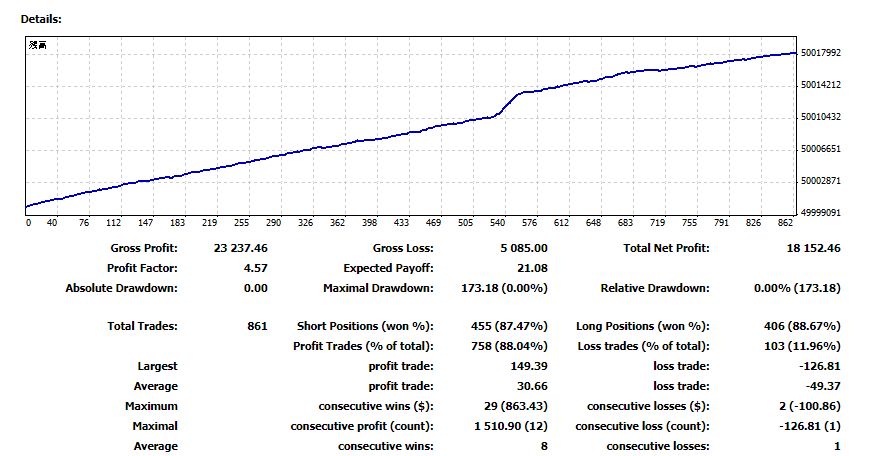871x456 pixels.
Task: Click the Gross Profit value 23 237.46
Action: (x=234, y=248)
